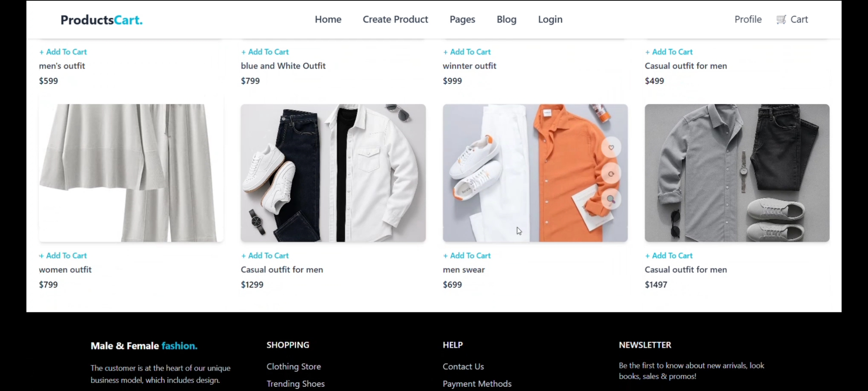Open the women outfit product image
Screen dimensions: 868x391
click(131, 173)
